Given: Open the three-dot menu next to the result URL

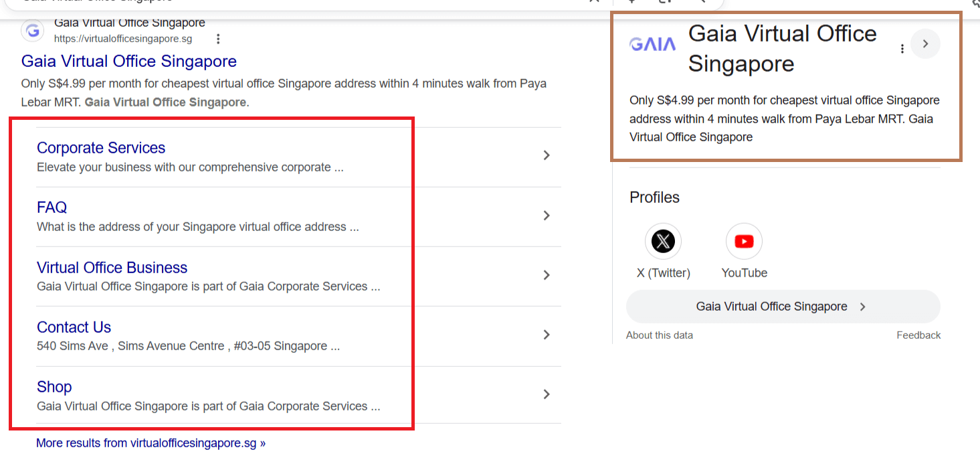Looking at the screenshot, I should tap(218, 39).
